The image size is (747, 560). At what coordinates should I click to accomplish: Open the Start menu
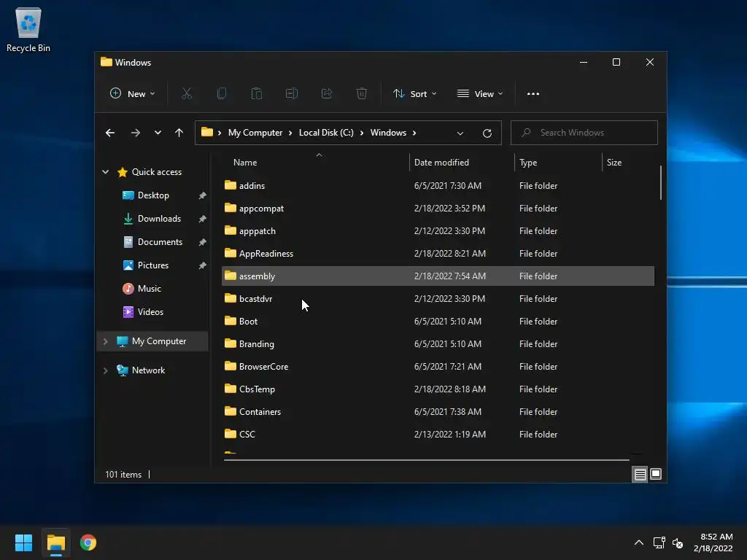click(23, 542)
